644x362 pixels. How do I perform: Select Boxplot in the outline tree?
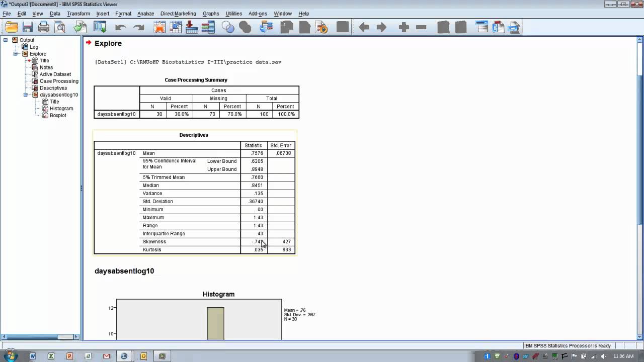(x=58, y=115)
